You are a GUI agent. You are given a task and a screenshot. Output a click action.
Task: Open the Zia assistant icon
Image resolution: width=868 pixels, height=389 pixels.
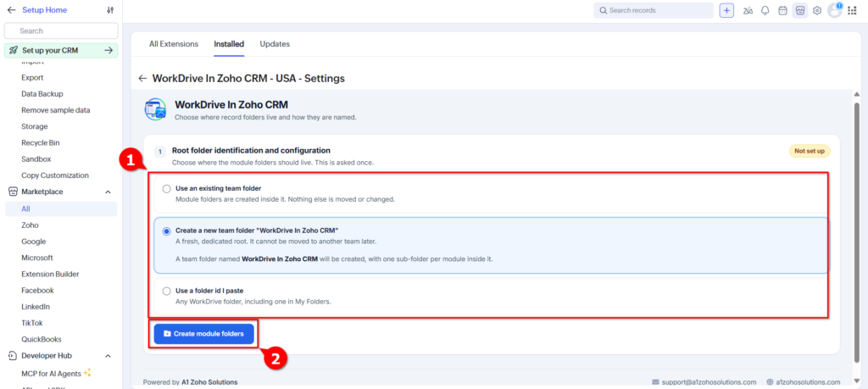748,10
